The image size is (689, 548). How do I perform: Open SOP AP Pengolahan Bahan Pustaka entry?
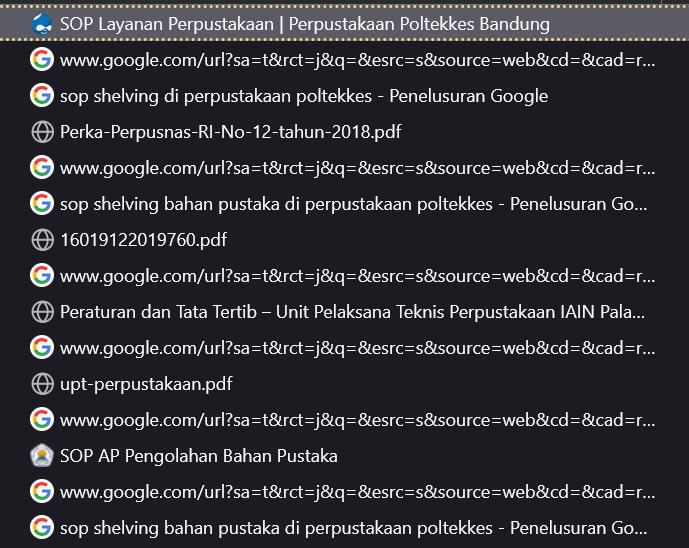click(344, 456)
